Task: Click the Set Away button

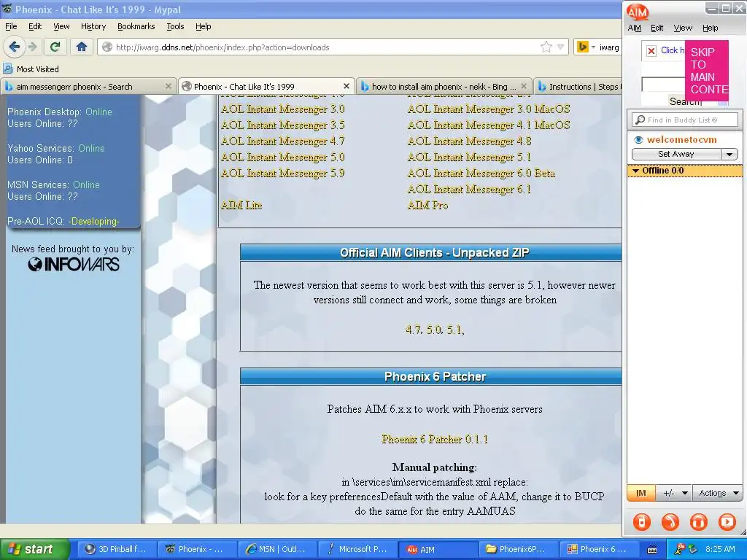Action: [x=676, y=154]
